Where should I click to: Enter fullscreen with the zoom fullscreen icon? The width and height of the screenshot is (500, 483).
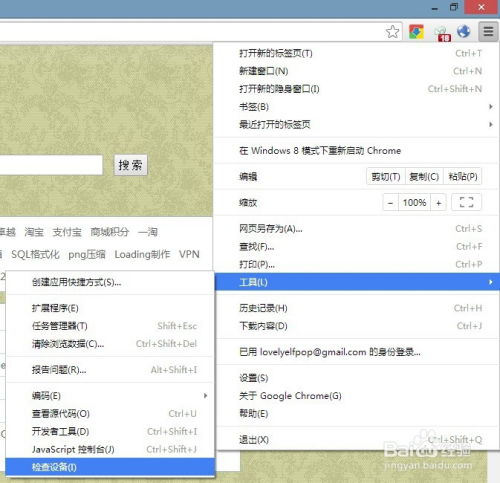coord(466,202)
